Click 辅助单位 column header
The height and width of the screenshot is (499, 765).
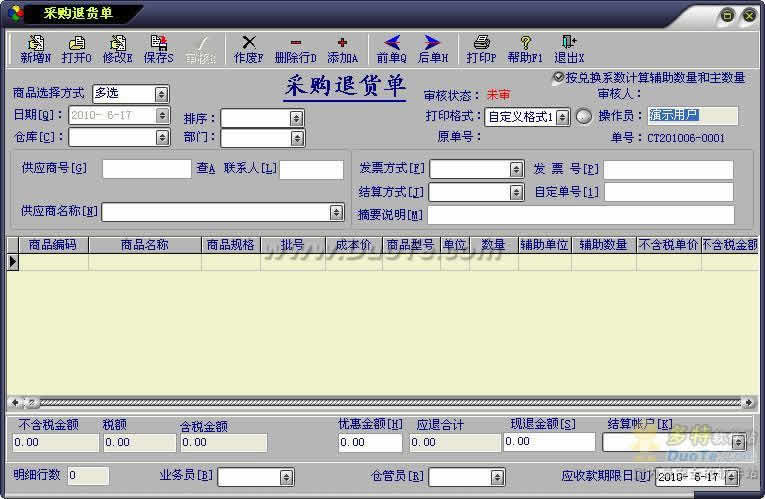tap(545, 245)
